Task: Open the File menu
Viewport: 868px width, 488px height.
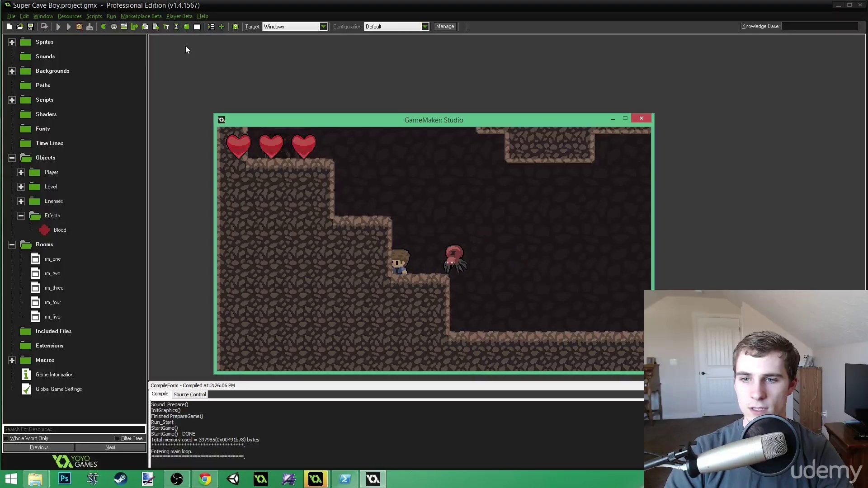Action: tap(11, 16)
